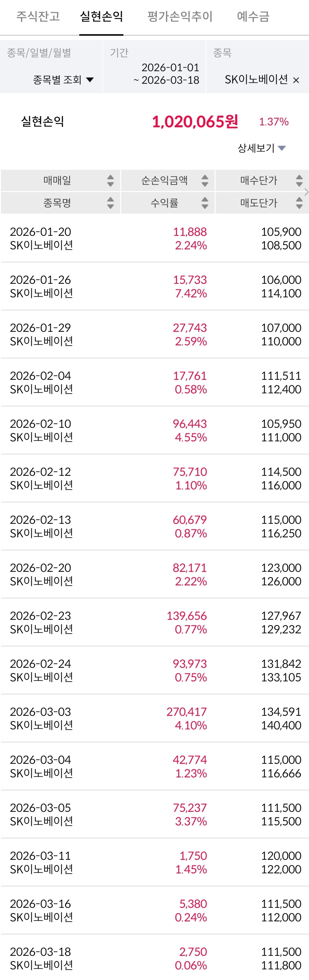Expand 상세보기 details

pos(261,148)
